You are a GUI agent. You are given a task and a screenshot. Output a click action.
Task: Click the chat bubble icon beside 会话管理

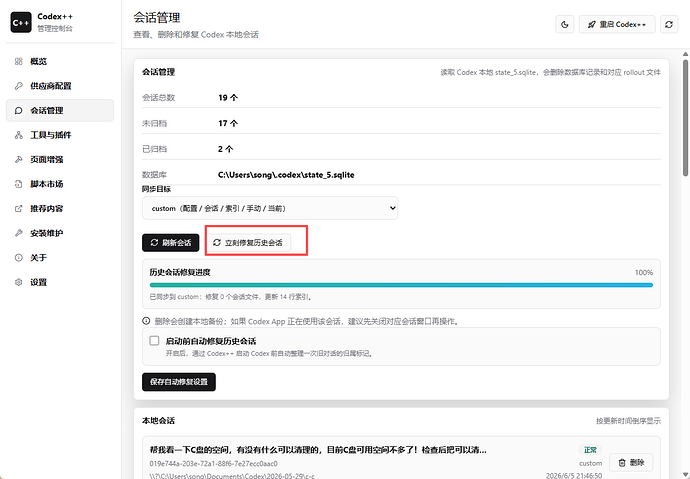(18, 110)
